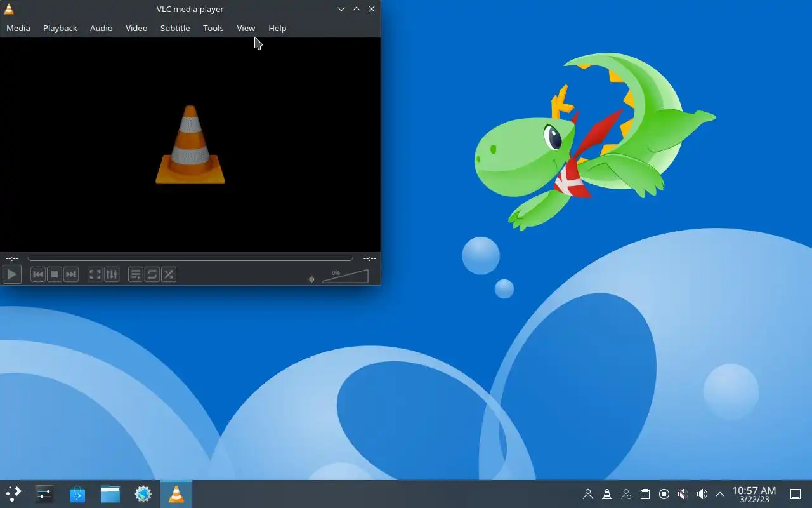Click the VLC cone in the video area
The image size is (812, 508).
pos(190,145)
